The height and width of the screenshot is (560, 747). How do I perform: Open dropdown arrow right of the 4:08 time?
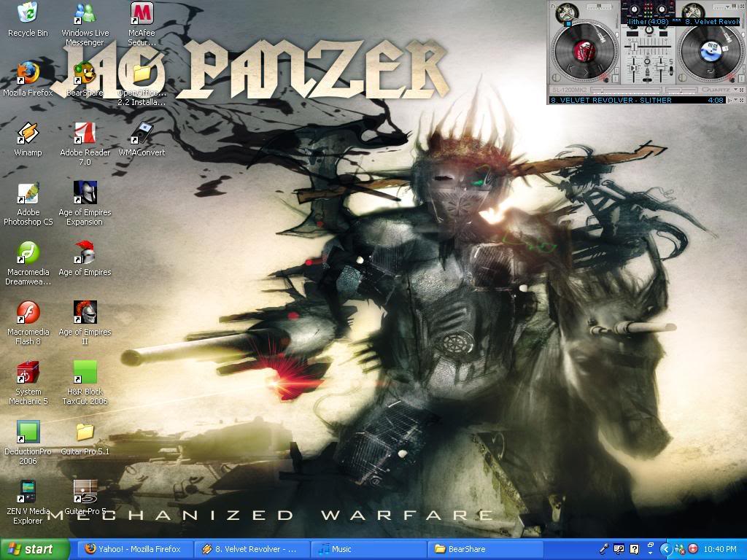[735, 99]
